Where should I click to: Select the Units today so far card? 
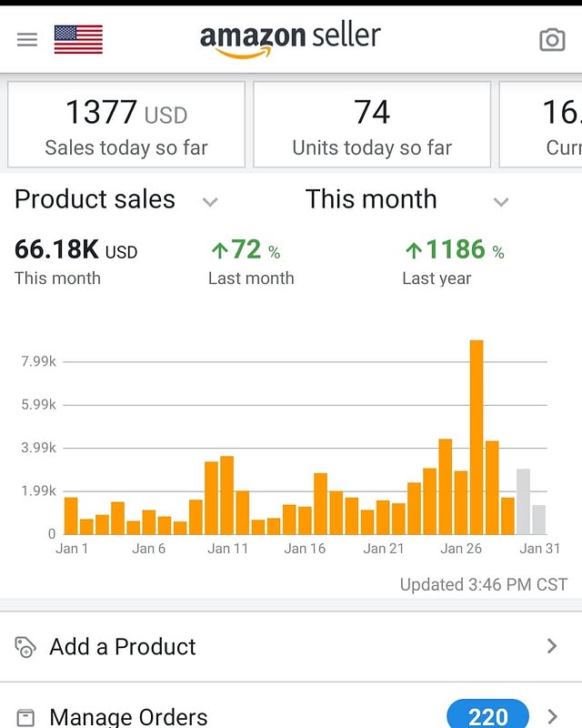(x=371, y=124)
